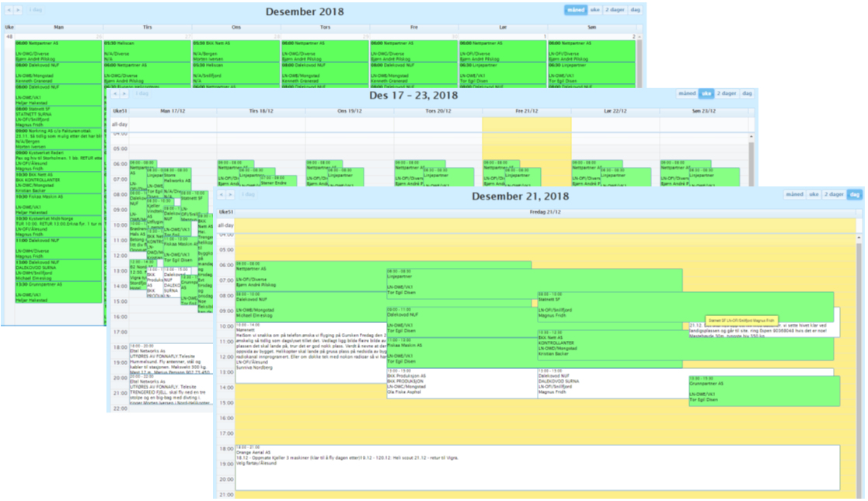Click 'Fredag 21/12' header in day view
868x501 pixels.
pos(546,212)
